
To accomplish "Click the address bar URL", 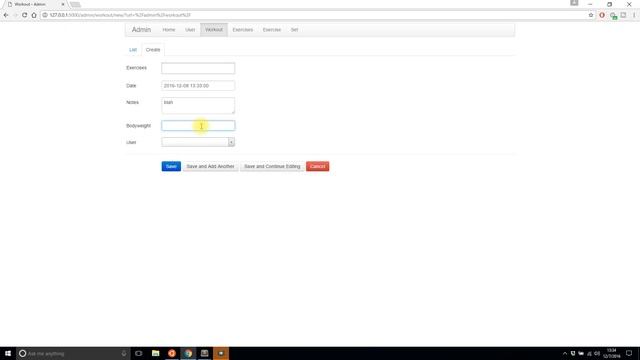I will click(x=120, y=15).
